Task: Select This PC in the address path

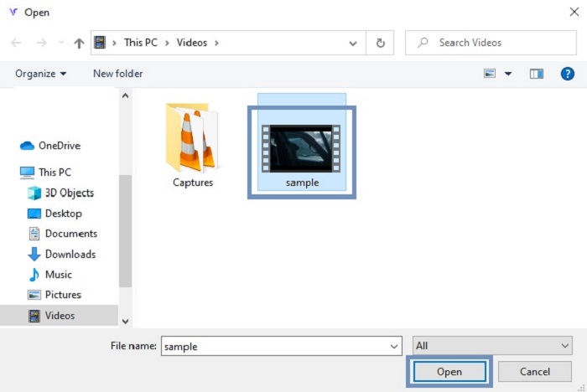Action: tap(141, 43)
